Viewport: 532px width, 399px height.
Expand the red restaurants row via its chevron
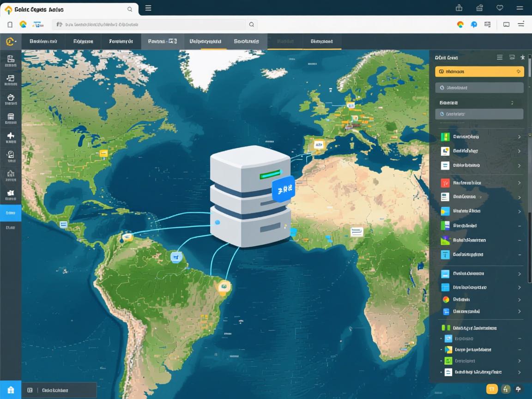click(519, 183)
